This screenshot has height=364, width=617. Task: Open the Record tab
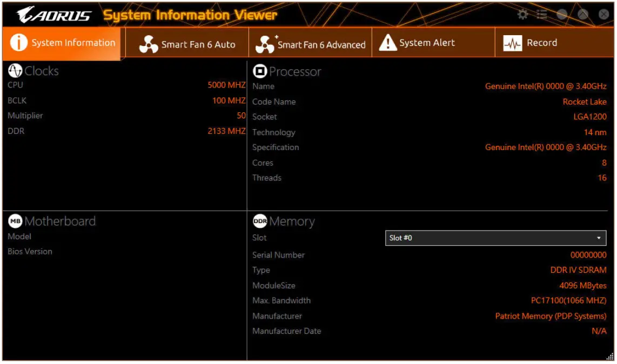pos(541,43)
